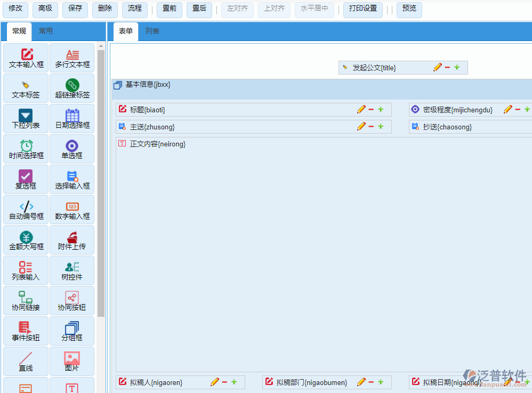This screenshot has height=393, width=532.
Task: Pick the 超链接标签 hyperlink label control
Action: (72, 88)
